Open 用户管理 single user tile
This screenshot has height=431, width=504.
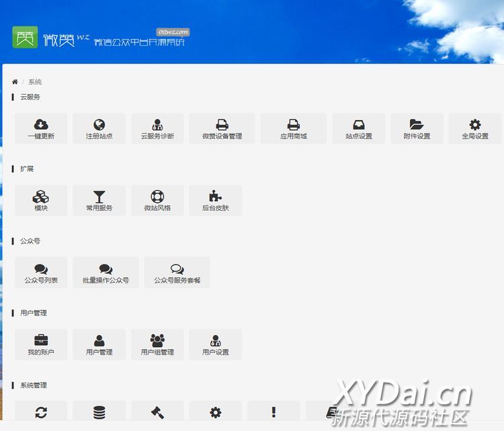pos(99,344)
